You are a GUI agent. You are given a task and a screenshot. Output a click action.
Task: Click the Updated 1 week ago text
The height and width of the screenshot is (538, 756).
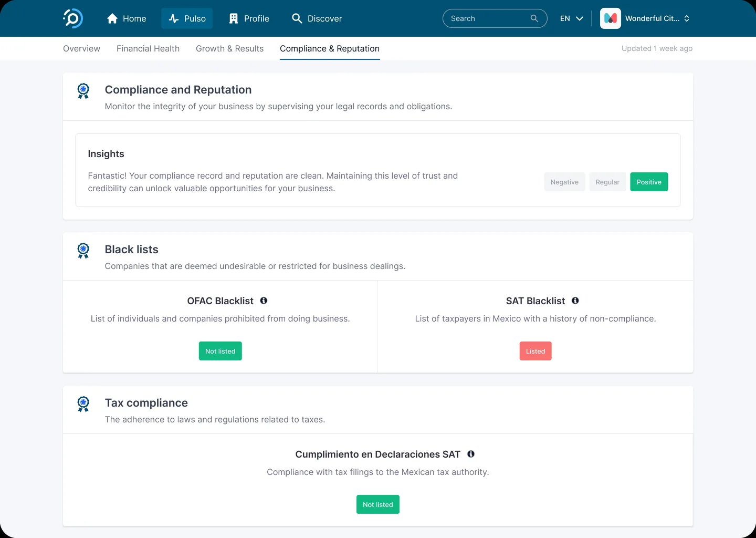(657, 48)
